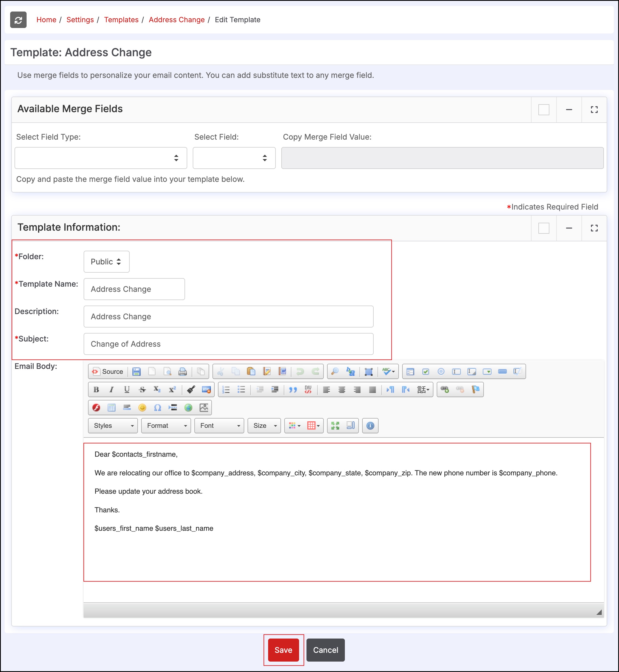This screenshot has height=672, width=619.
Task: Click the insert link icon
Action: [444, 389]
